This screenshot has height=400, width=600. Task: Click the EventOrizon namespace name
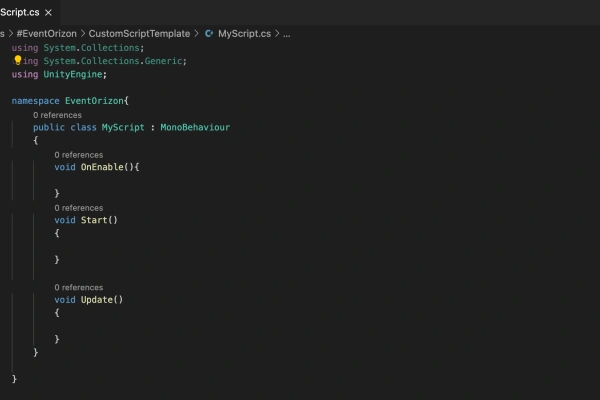pos(94,101)
